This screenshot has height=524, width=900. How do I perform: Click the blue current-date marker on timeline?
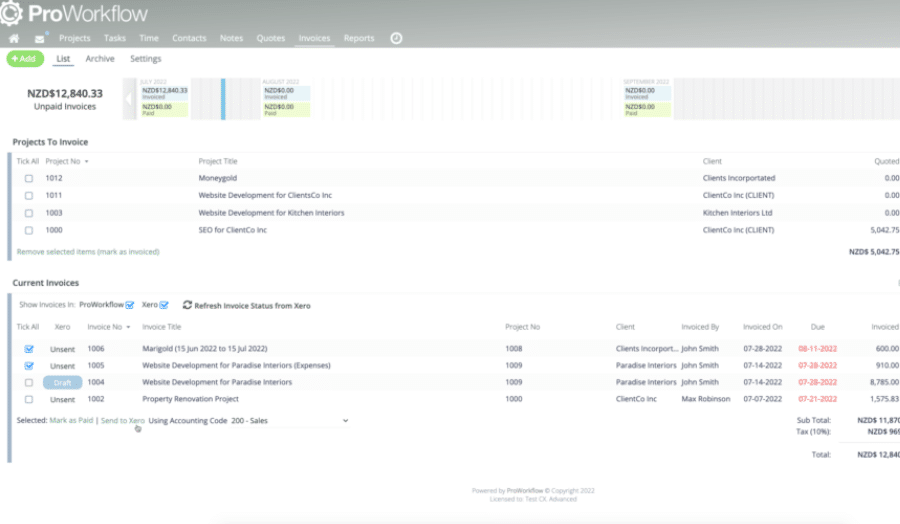pos(223,99)
